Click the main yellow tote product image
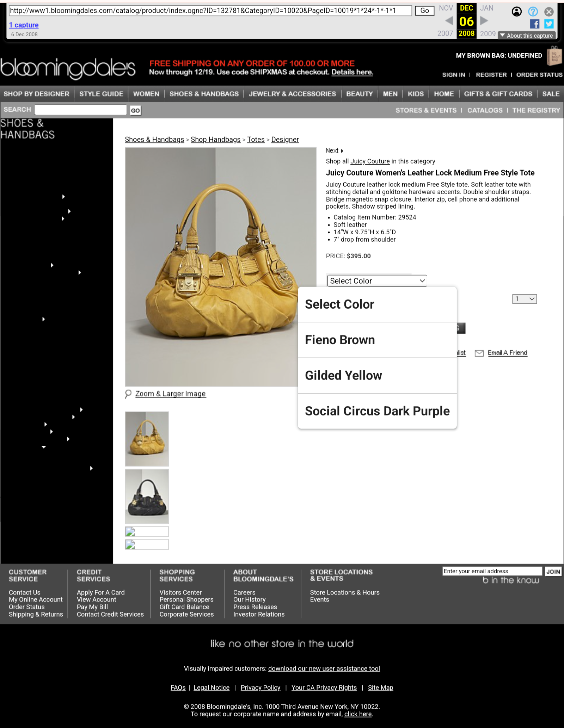This screenshot has width=564, height=728. tap(220, 267)
